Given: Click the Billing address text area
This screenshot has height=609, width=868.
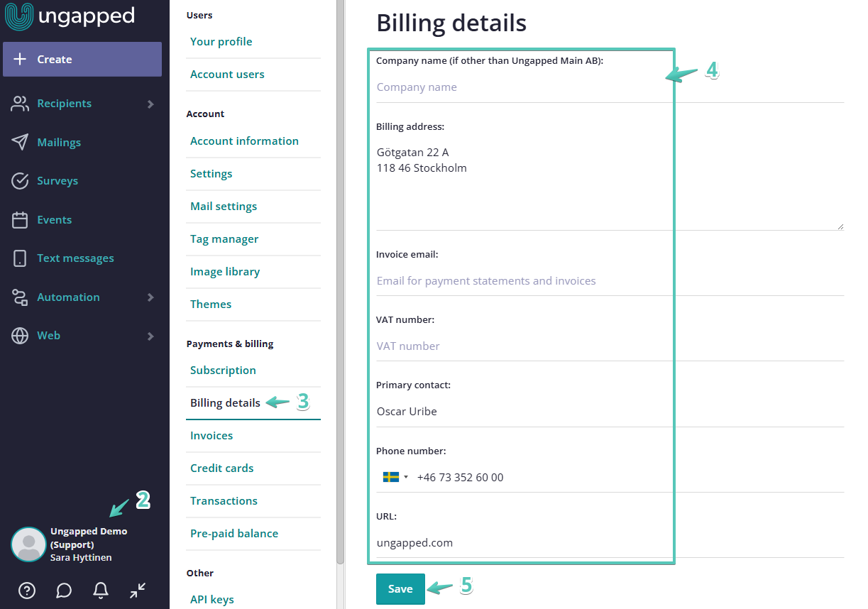Looking at the screenshot, I should pos(610,185).
